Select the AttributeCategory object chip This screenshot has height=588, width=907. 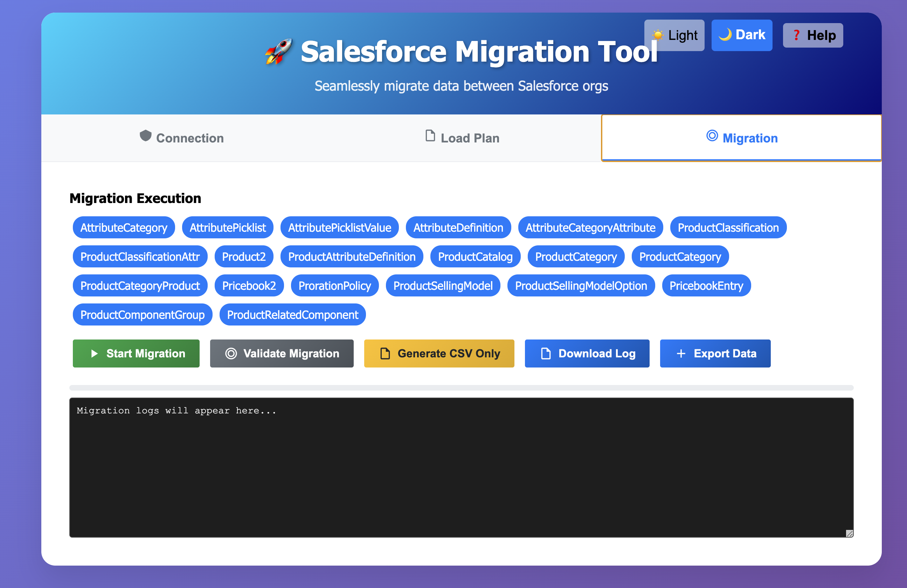tap(124, 228)
